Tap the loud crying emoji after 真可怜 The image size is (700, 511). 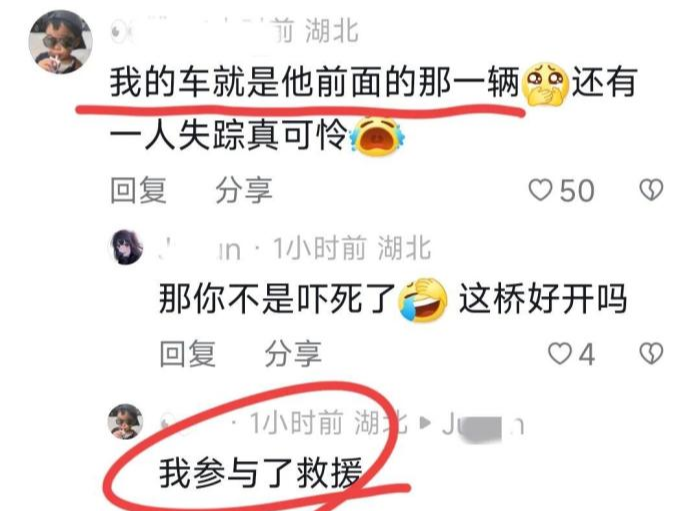coord(378,137)
